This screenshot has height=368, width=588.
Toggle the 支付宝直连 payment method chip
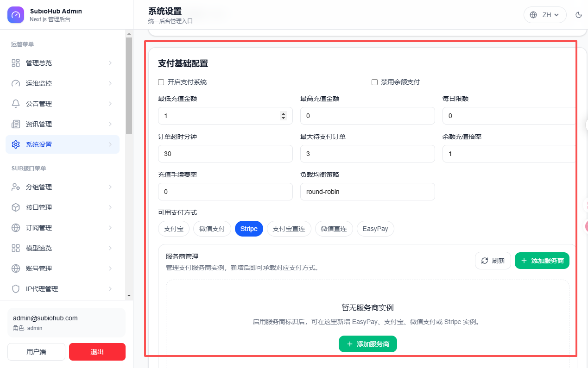pos(289,229)
